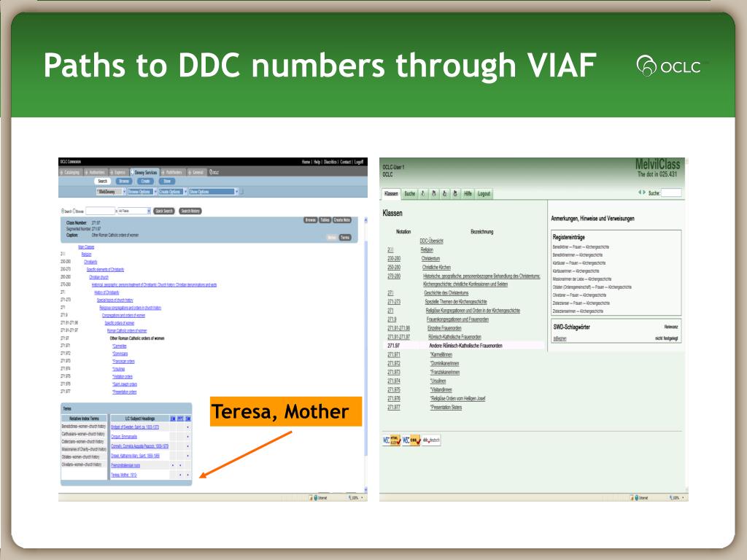Open the All Fields search scope dropdown
747x560 pixels.
click(134, 211)
